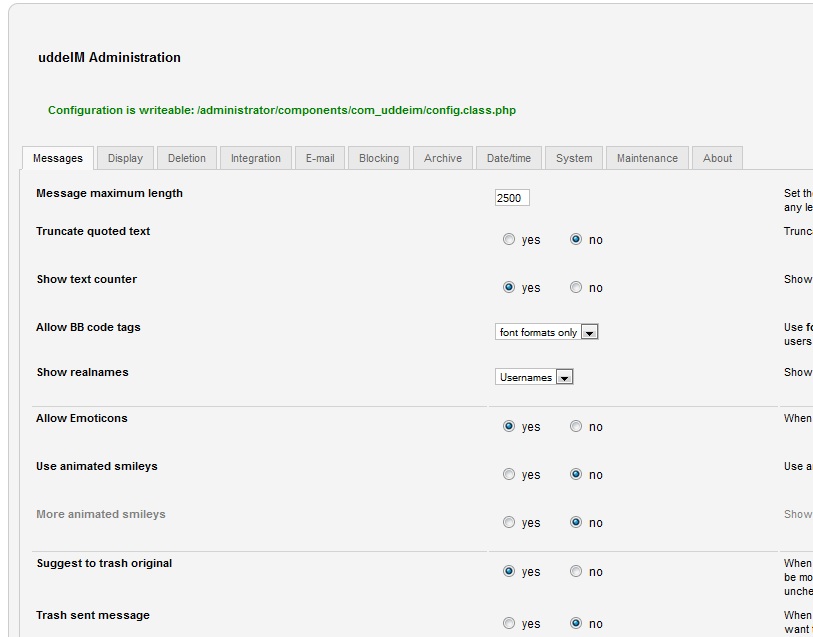Click the Trash sent message label
Screen dimensions: 813x637
(93, 615)
